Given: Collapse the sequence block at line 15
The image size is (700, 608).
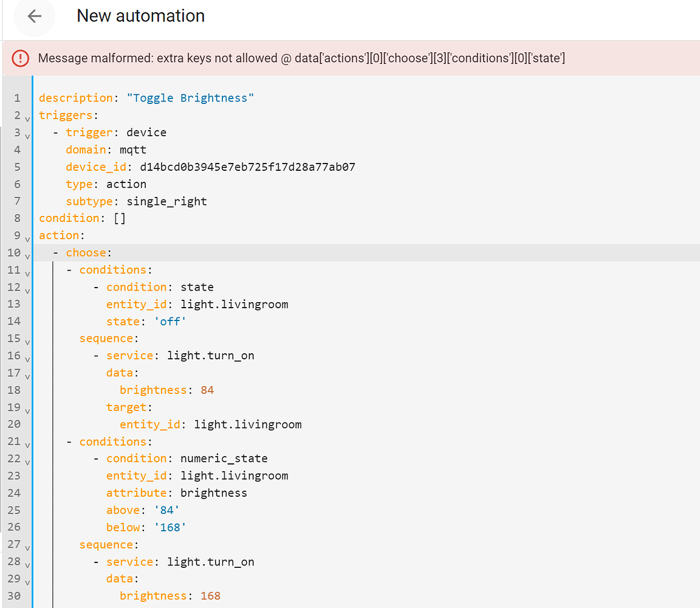Looking at the screenshot, I should (27, 342).
